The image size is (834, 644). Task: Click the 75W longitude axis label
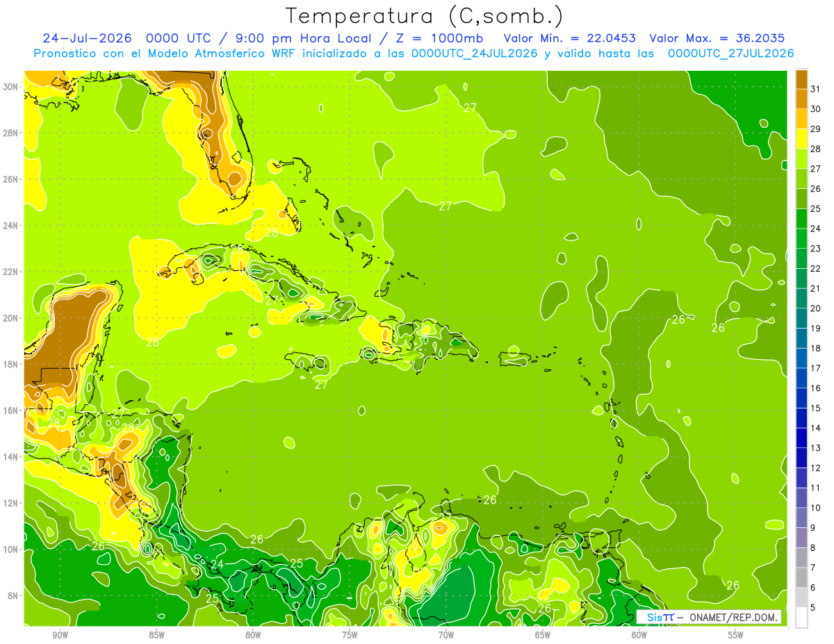[x=350, y=636]
